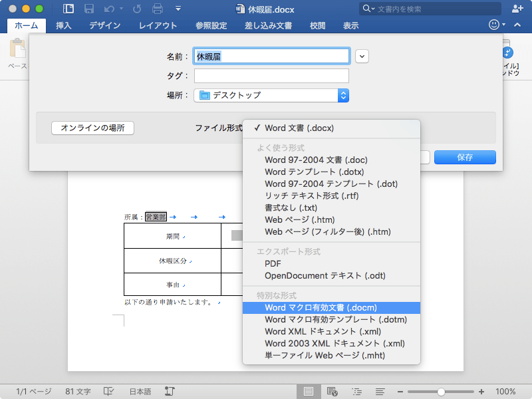Choose Word マクロ有効テンプレート (.dotm)
This screenshot has height=399, width=532.
331,320
